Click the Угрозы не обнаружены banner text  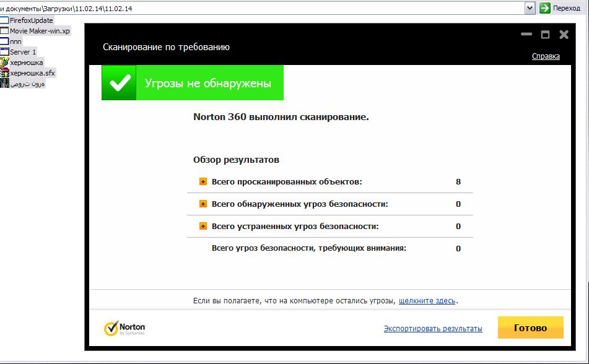[x=208, y=83]
